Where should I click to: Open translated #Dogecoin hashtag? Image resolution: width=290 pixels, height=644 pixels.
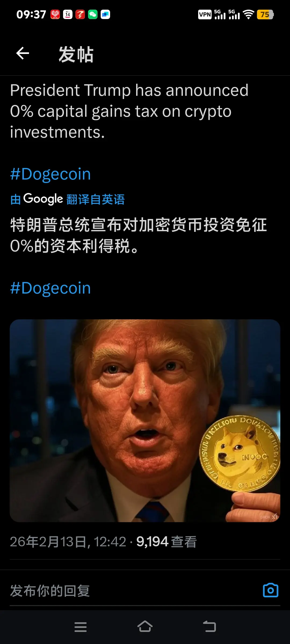(x=50, y=288)
